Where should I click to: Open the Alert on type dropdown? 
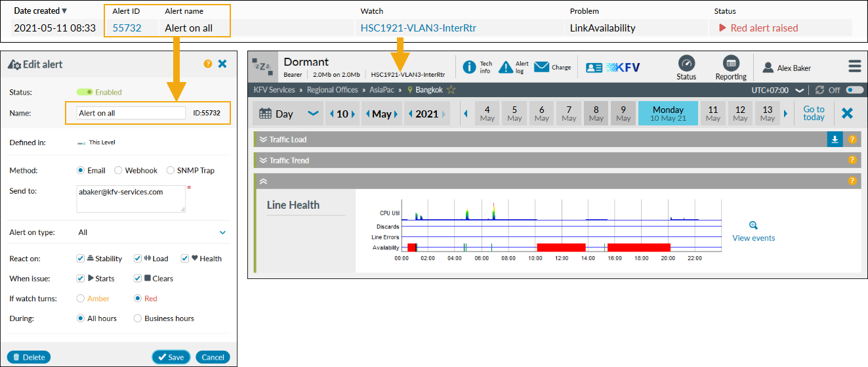coord(222,232)
